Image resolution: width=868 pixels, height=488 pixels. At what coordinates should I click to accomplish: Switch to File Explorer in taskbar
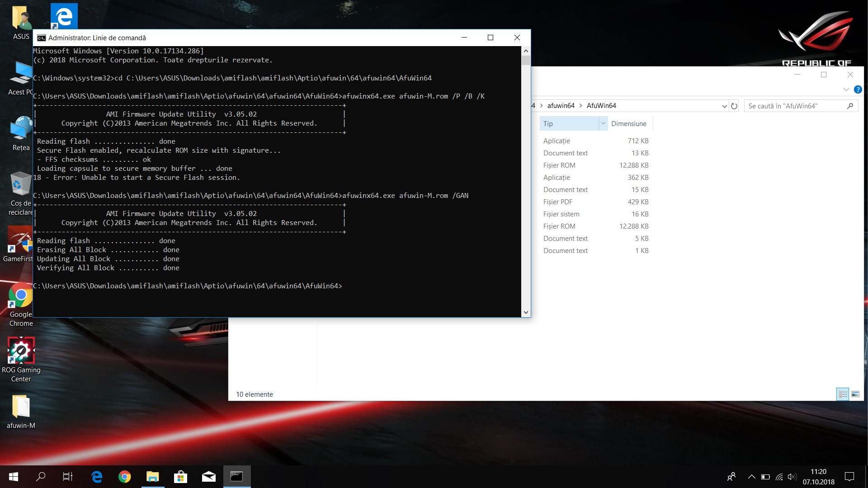[x=153, y=477]
